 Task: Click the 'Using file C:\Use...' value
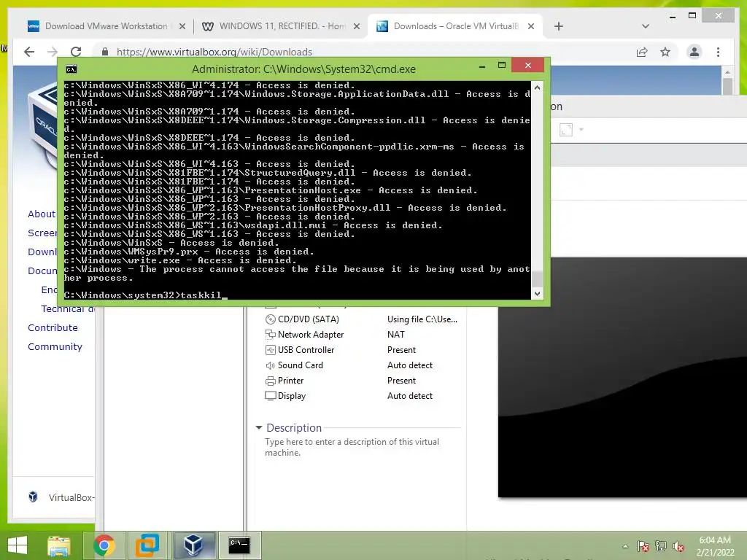coord(422,319)
